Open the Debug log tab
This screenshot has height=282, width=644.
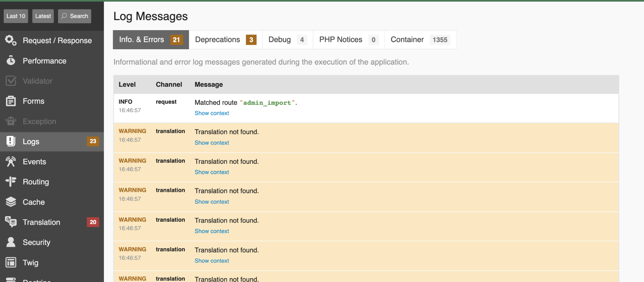(x=287, y=40)
